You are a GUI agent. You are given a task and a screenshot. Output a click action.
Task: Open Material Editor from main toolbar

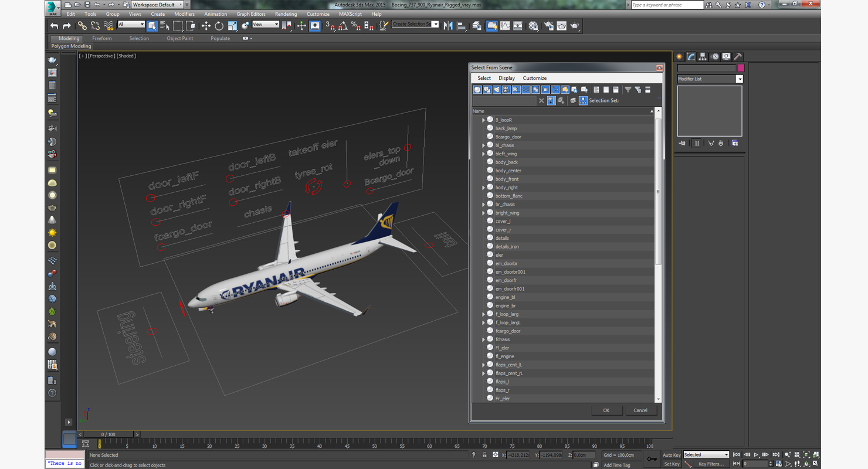pyautogui.click(x=533, y=26)
